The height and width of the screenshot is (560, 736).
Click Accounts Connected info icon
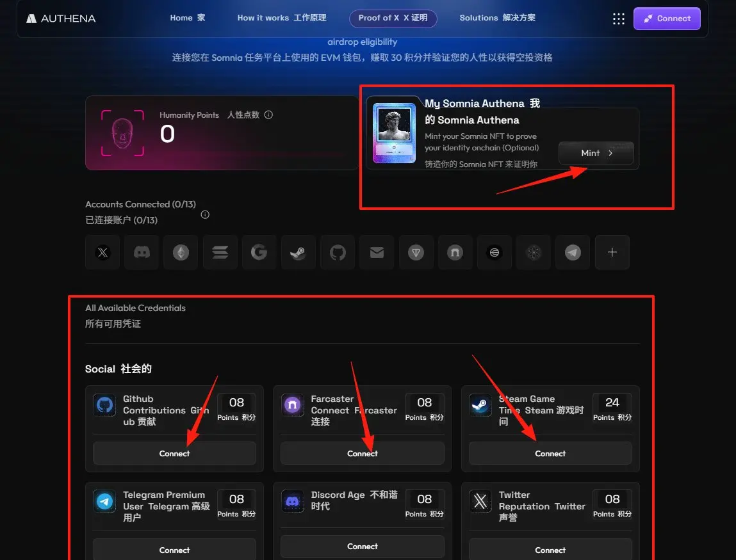coord(205,215)
